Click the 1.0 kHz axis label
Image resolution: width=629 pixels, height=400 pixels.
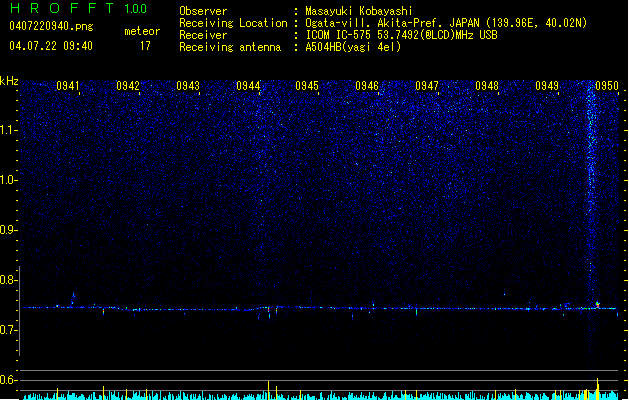[8, 180]
